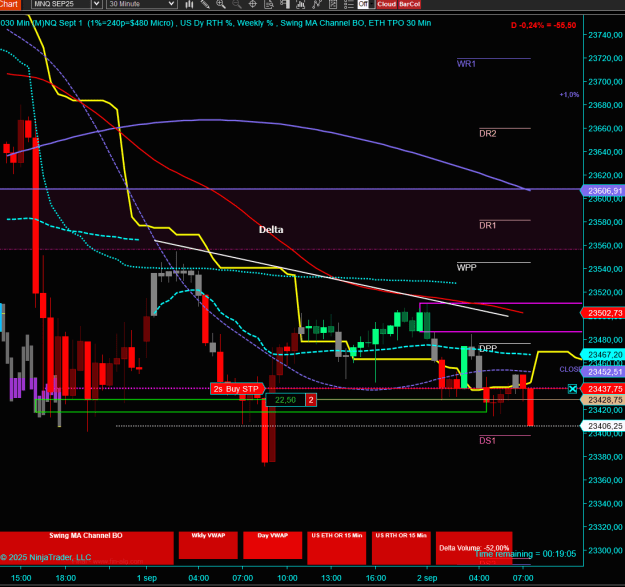
Task: Switch to the Chart tab
Action: [x=10, y=4]
